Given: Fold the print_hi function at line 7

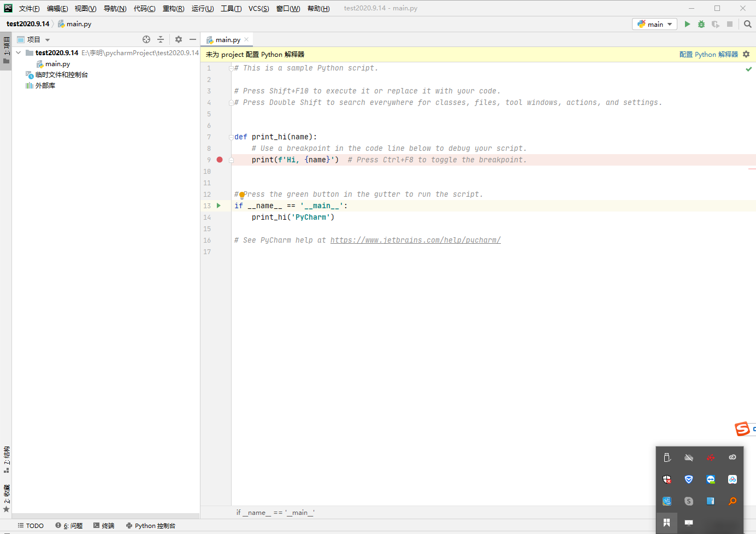Looking at the screenshot, I should pos(231,137).
